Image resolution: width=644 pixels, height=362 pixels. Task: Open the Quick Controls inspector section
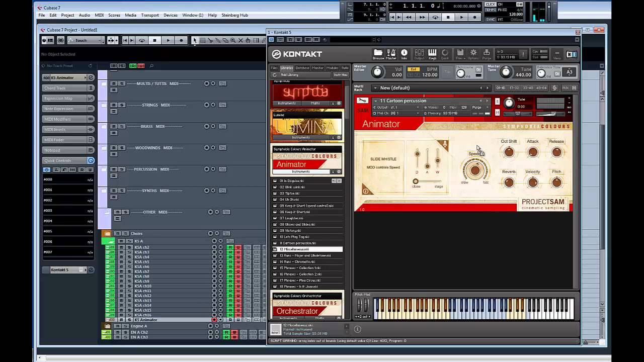click(68, 161)
